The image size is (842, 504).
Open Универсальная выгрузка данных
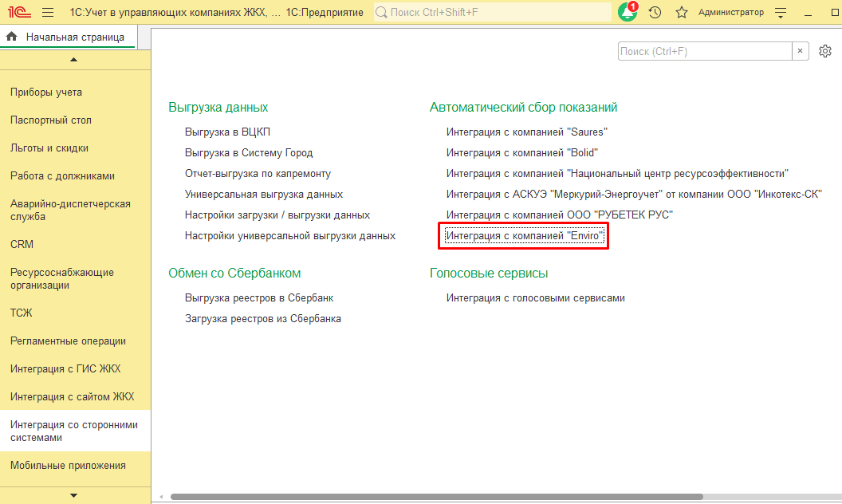[x=264, y=194]
